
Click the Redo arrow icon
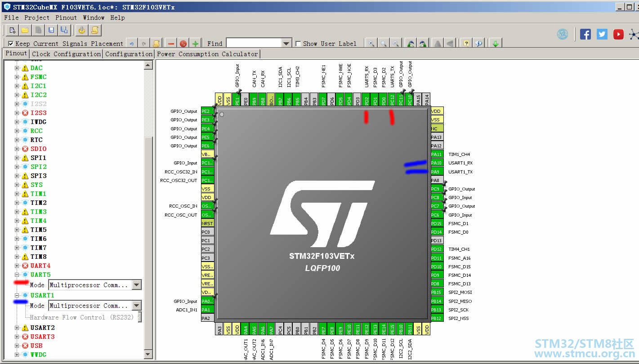tap(144, 44)
